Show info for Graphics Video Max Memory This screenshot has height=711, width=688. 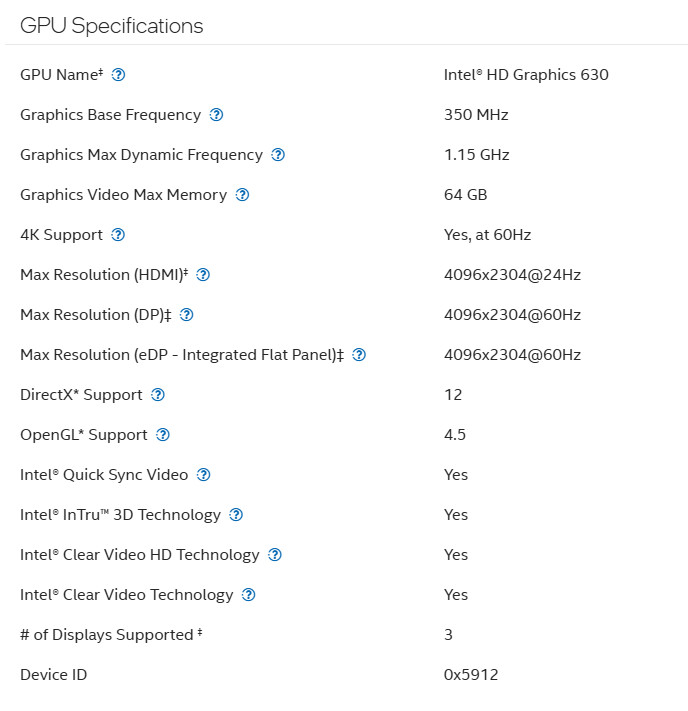pyautogui.click(x=242, y=195)
